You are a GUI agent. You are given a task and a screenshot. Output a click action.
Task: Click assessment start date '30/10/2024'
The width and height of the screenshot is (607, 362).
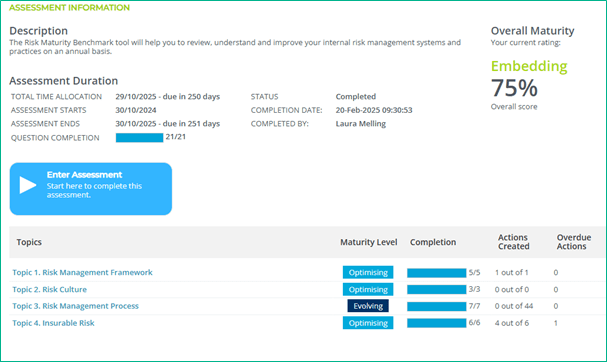(136, 110)
